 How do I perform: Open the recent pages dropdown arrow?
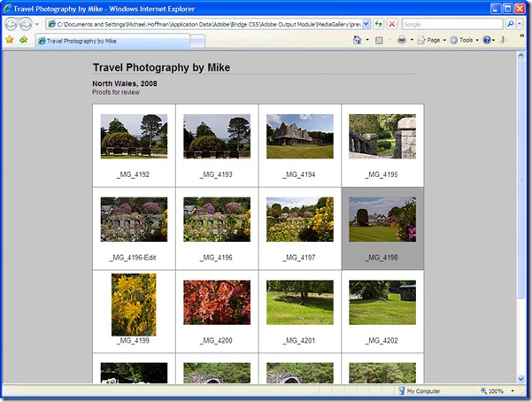(37, 24)
